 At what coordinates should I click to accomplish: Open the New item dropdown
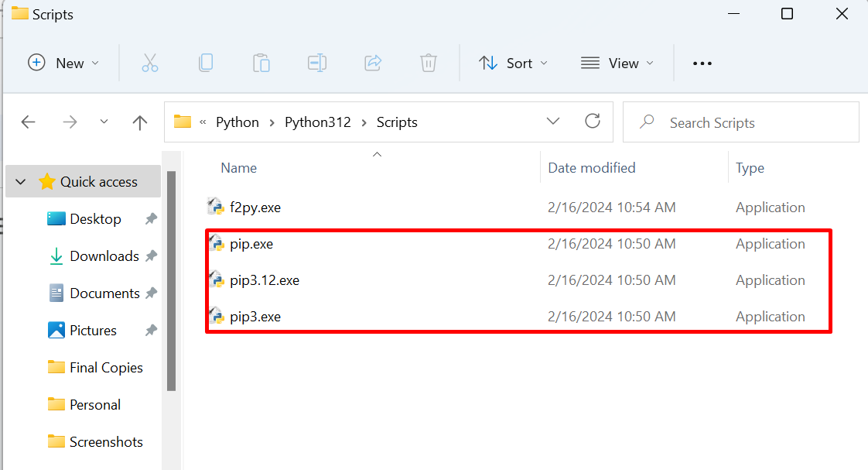[x=63, y=63]
